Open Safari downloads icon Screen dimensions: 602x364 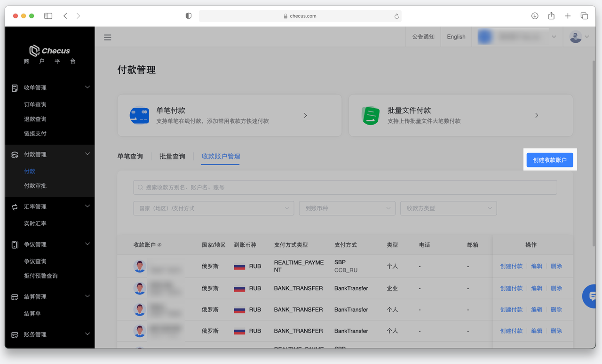[535, 16]
